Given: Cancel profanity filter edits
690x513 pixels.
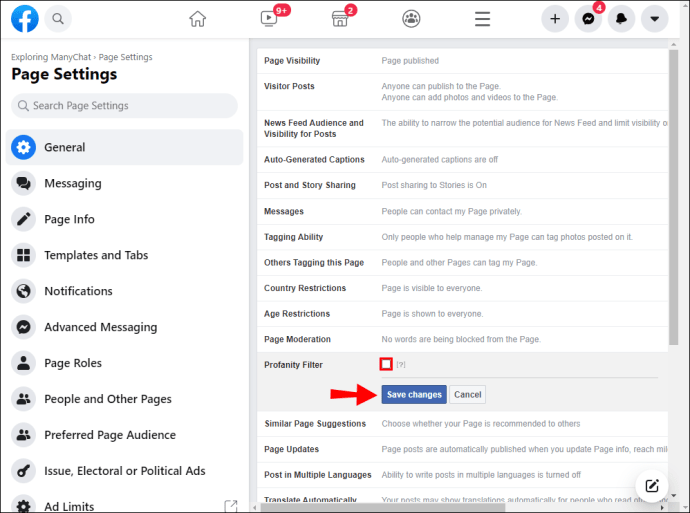Looking at the screenshot, I should tap(467, 395).
